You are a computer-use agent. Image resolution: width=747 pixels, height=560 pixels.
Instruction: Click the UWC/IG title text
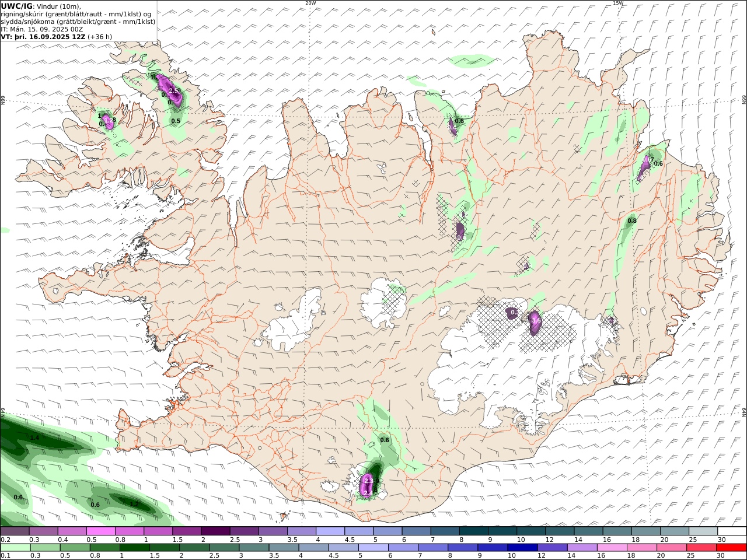(x=17, y=6)
